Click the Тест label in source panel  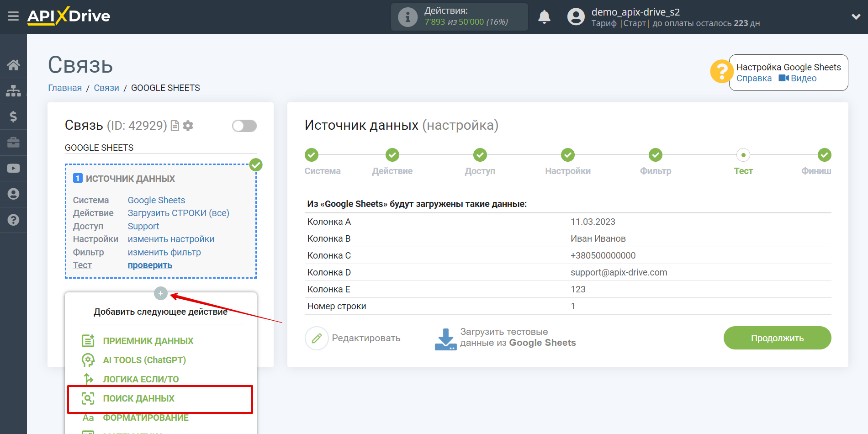coord(82,265)
